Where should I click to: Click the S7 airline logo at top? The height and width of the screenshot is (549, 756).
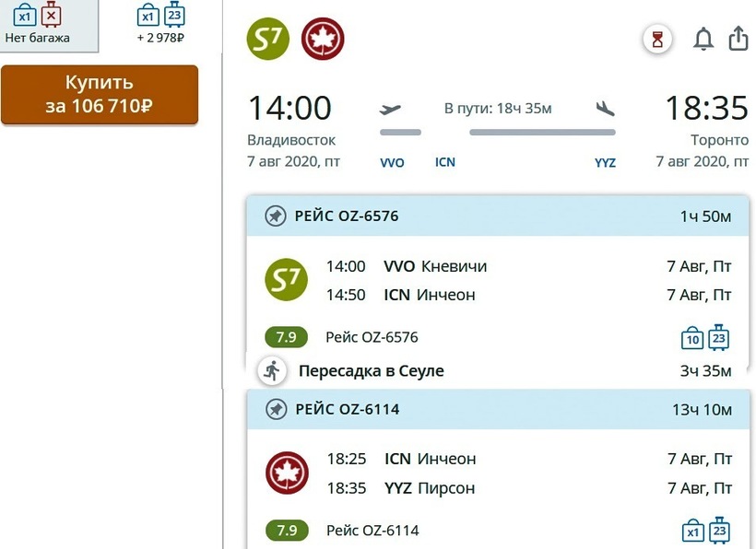click(268, 40)
